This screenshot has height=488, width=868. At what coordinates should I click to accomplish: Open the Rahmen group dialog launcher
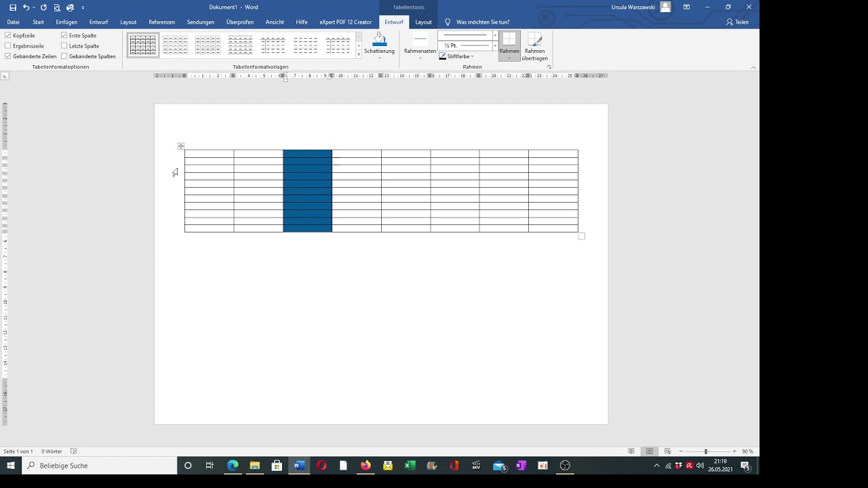point(549,67)
